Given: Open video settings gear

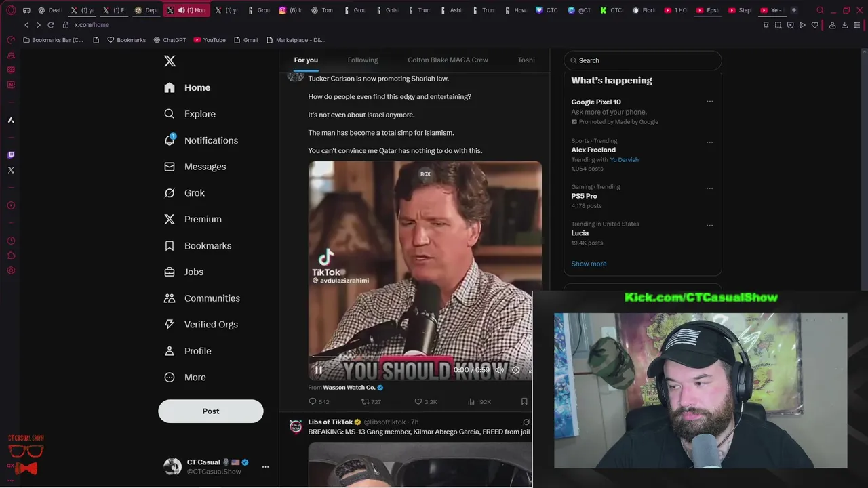Looking at the screenshot, I should (x=515, y=370).
